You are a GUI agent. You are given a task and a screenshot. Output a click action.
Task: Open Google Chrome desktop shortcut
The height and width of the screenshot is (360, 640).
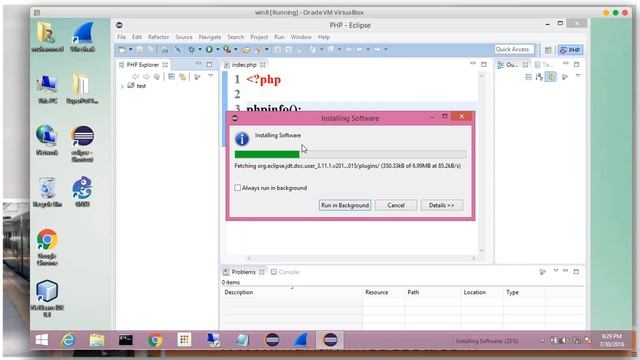pyautogui.click(x=47, y=247)
